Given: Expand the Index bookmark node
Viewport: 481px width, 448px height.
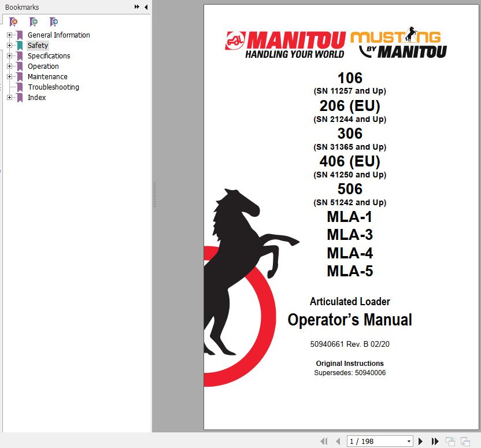Looking at the screenshot, I should coord(9,98).
